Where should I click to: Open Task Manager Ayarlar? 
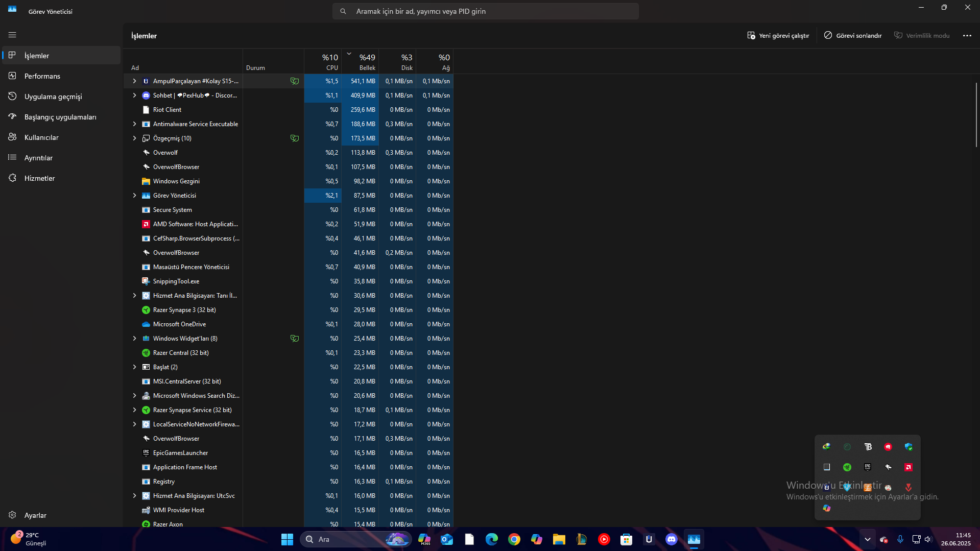(61, 515)
